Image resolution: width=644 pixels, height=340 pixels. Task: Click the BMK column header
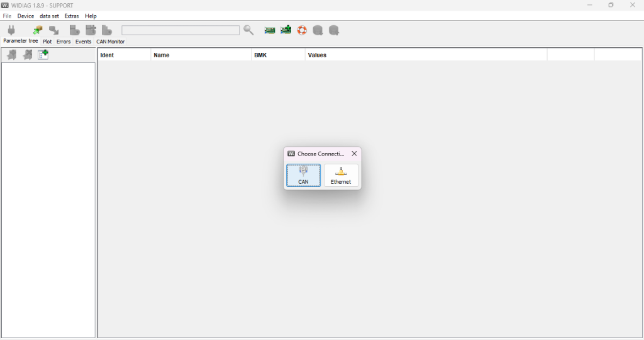click(278, 55)
